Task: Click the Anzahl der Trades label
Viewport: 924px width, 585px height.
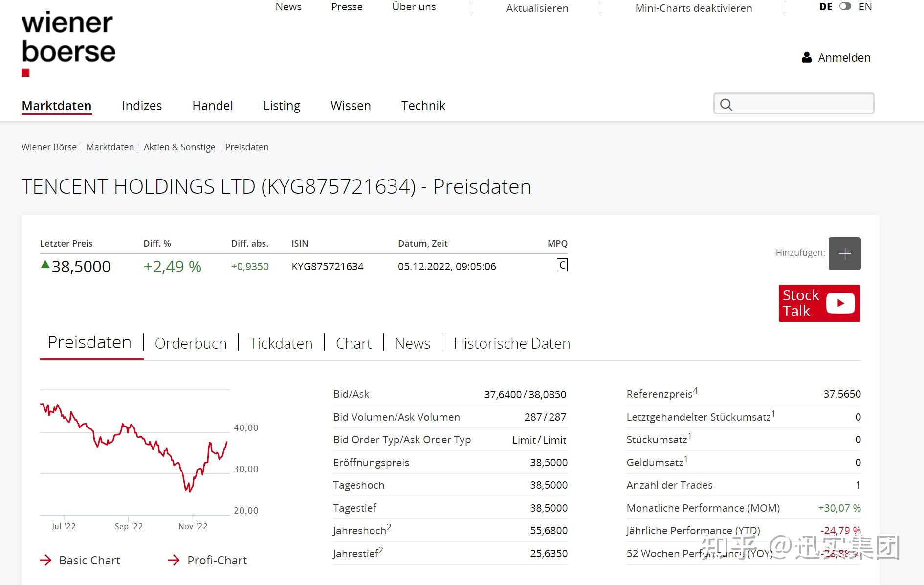Action: click(669, 485)
